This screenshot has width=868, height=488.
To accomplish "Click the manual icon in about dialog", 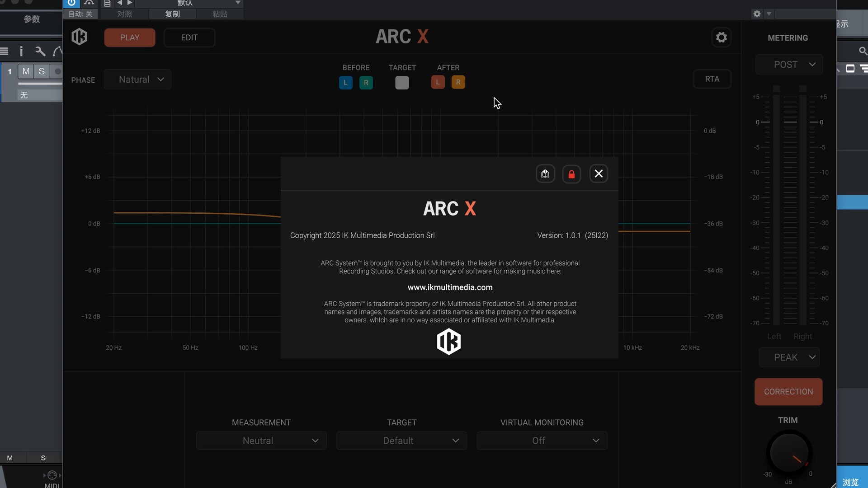I will coord(545,174).
